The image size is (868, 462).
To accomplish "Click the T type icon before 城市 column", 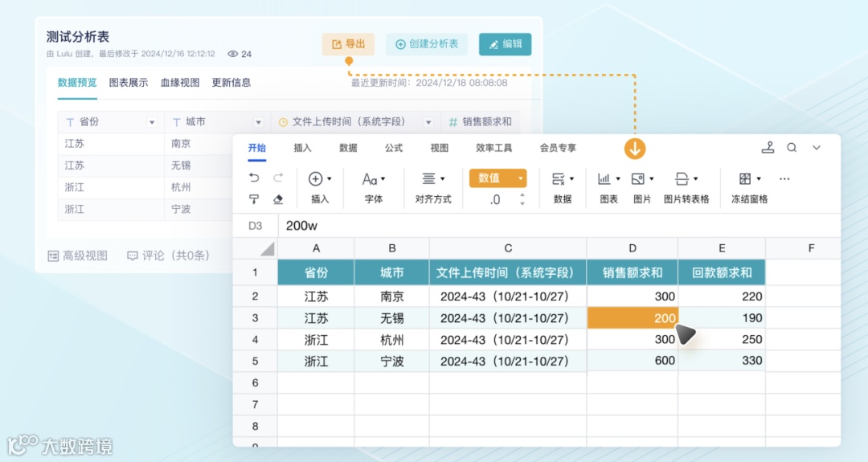I will [x=177, y=122].
